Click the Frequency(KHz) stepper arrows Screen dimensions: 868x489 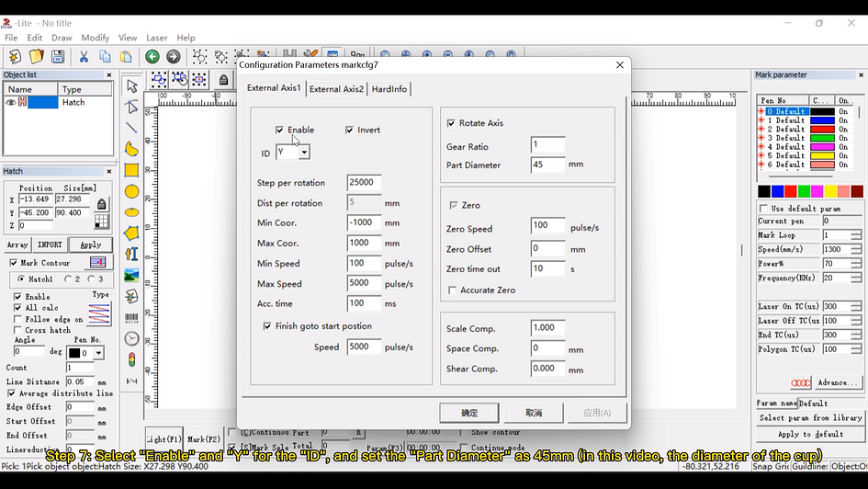[x=856, y=278]
